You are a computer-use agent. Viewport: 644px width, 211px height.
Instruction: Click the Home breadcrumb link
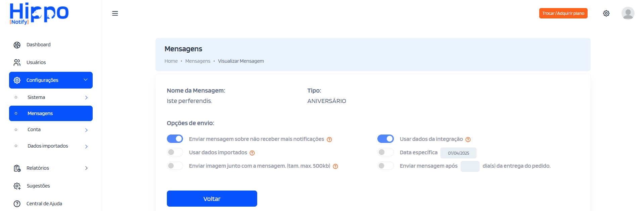click(171, 61)
